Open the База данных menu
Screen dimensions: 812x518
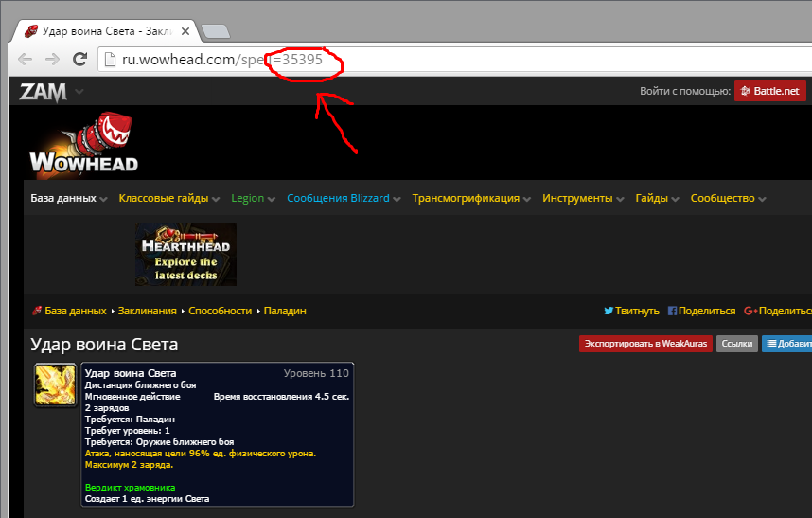click(x=68, y=198)
